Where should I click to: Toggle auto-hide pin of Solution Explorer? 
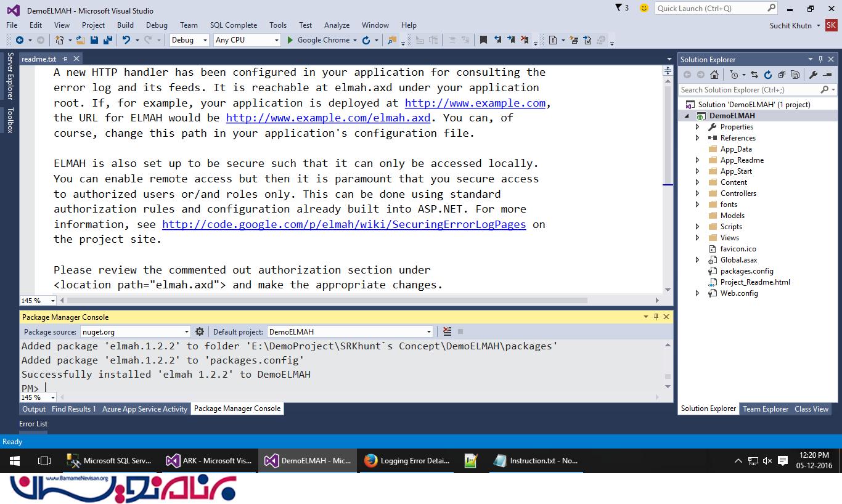(x=821, y=59)
